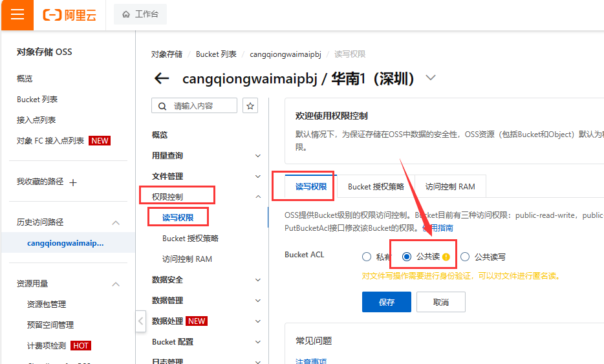Collapse the 历史访问路径 section
The image size is (604, 364).
coord(116,222)
